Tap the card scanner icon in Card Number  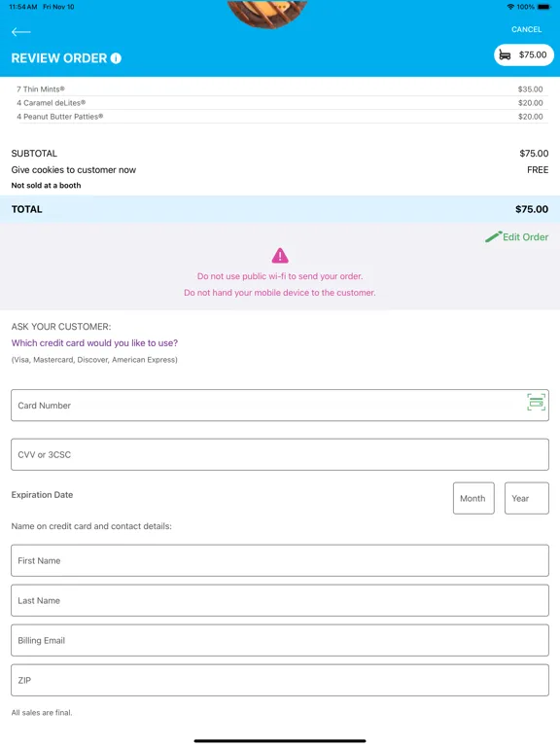point(537,403)
